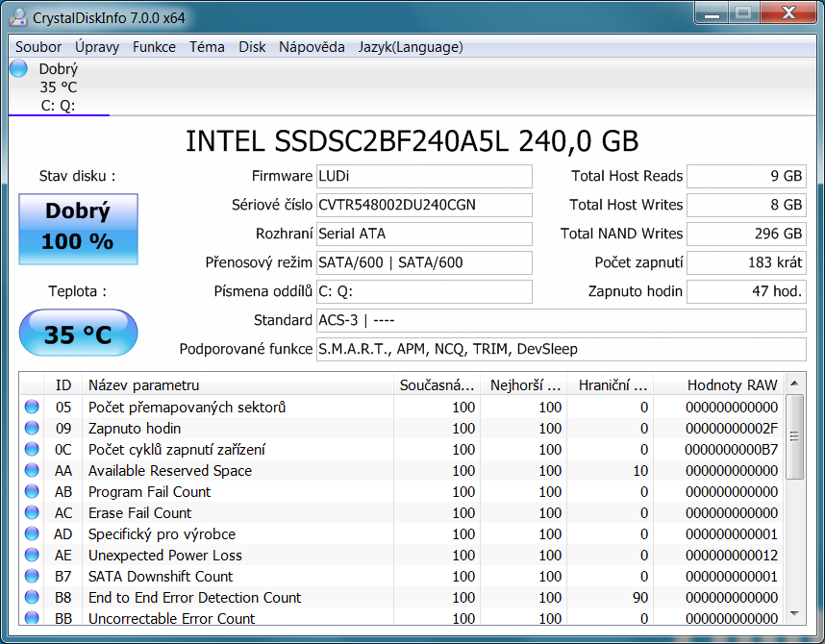Open the Funkce menu
This screenshot has width=825, height=644.
154,47
